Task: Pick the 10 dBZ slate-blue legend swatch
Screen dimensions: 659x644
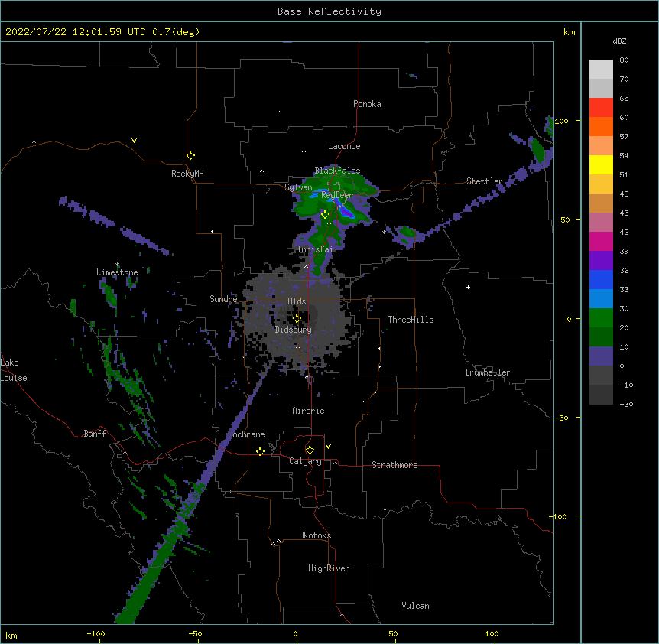Action: tap(601, 356)
